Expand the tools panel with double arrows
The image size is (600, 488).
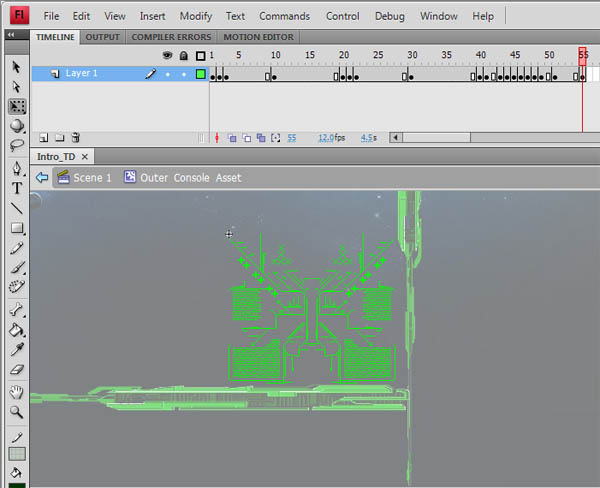click(10, 34)
